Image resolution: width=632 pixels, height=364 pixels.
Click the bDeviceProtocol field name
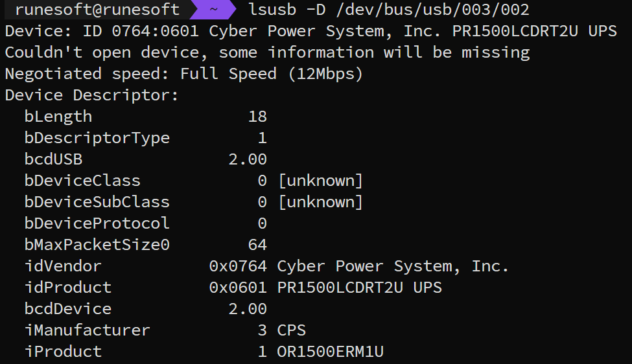(x=97, y=223)
